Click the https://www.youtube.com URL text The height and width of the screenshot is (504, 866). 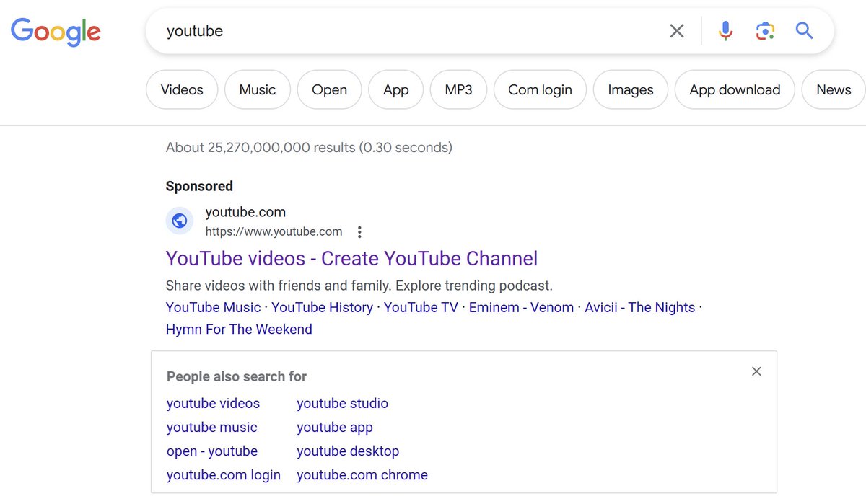click(x=274, y=231)
